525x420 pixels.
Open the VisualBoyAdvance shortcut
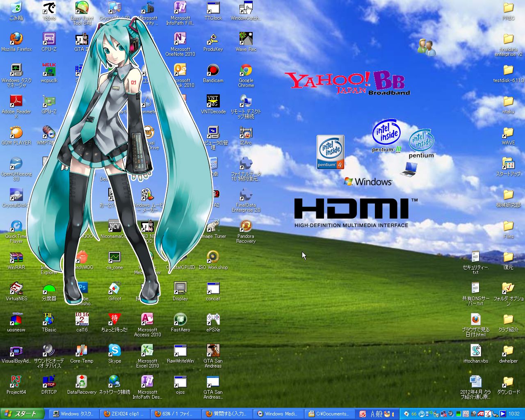[x=16, y=354]
